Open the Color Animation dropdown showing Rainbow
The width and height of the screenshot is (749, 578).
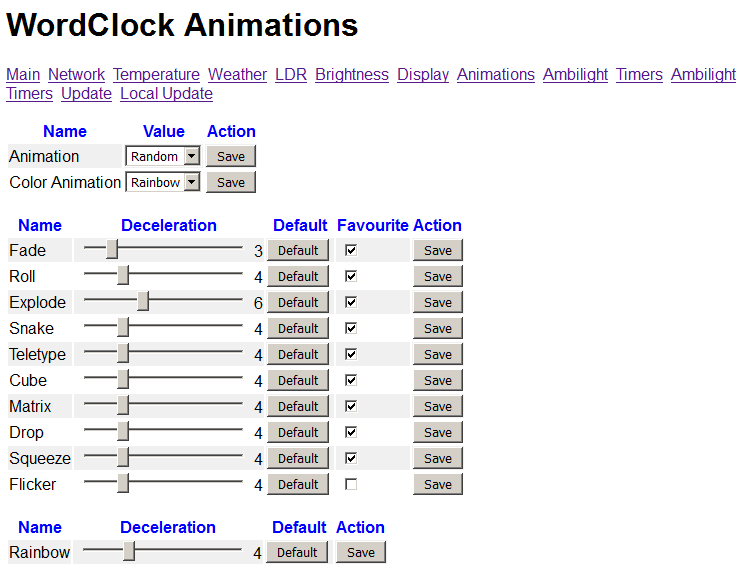tap(162, 182)
